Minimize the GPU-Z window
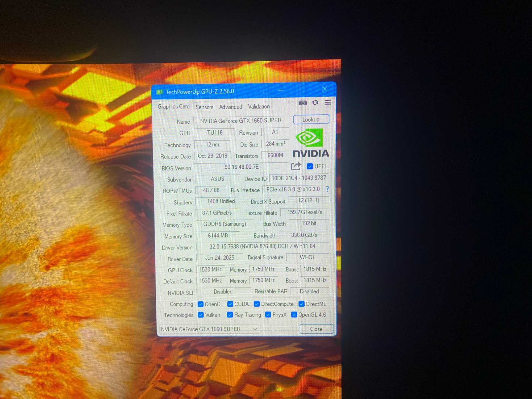Image resolution: width=532 pixels, height=399 pixels. (281, 90)
